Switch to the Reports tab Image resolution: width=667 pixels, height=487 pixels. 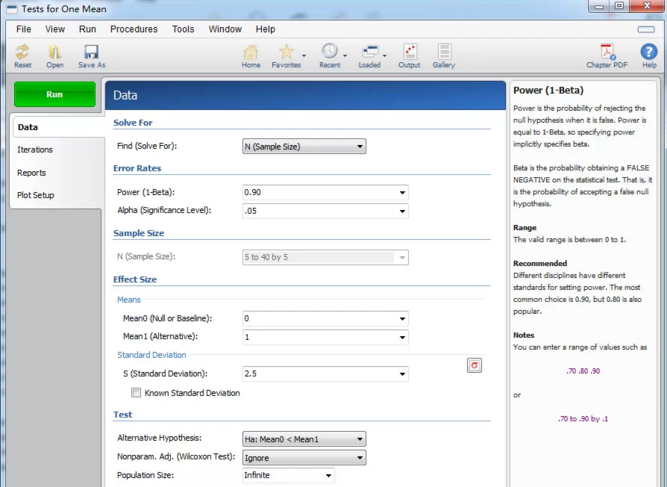[32, 173]
